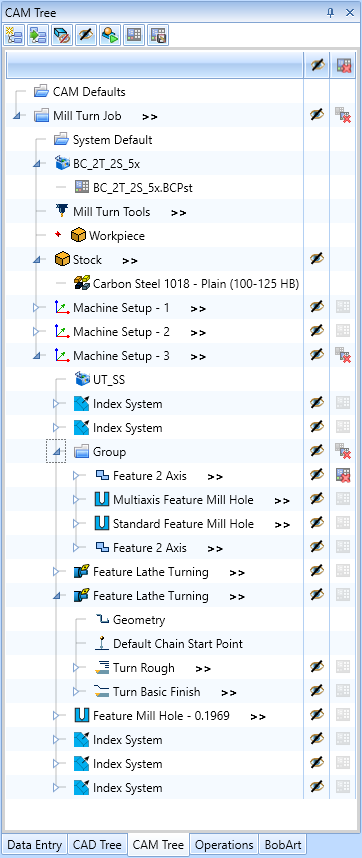Select the System Default item
Image resolution: width=362 pixels, height=858 pixels.
click(113, 140)
